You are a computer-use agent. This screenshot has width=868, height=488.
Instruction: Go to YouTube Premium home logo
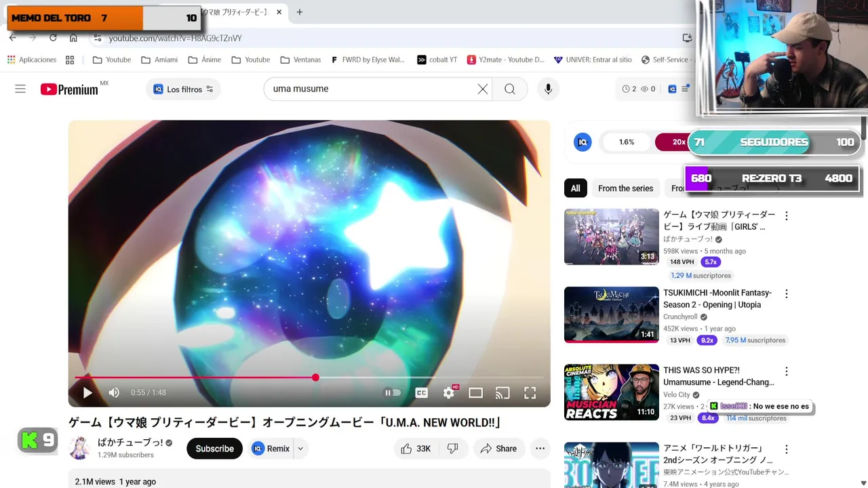[69, 89]
